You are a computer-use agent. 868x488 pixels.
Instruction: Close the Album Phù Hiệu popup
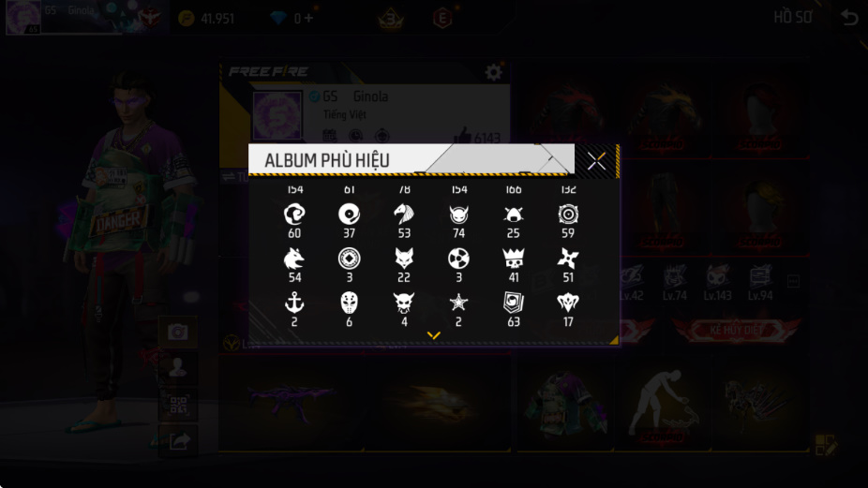[x=596, y=161]
